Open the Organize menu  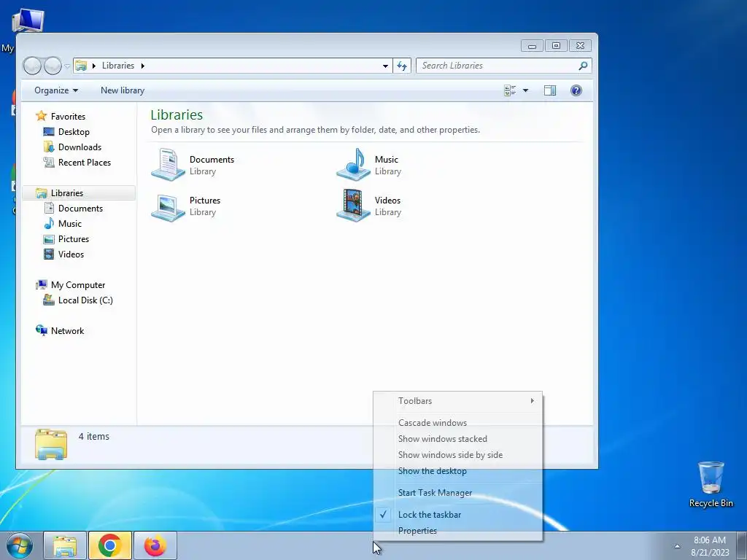(56, 90)
